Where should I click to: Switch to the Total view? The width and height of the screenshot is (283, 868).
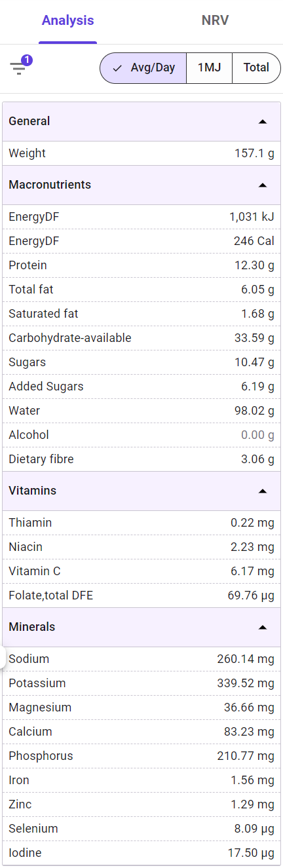point(256,67)
